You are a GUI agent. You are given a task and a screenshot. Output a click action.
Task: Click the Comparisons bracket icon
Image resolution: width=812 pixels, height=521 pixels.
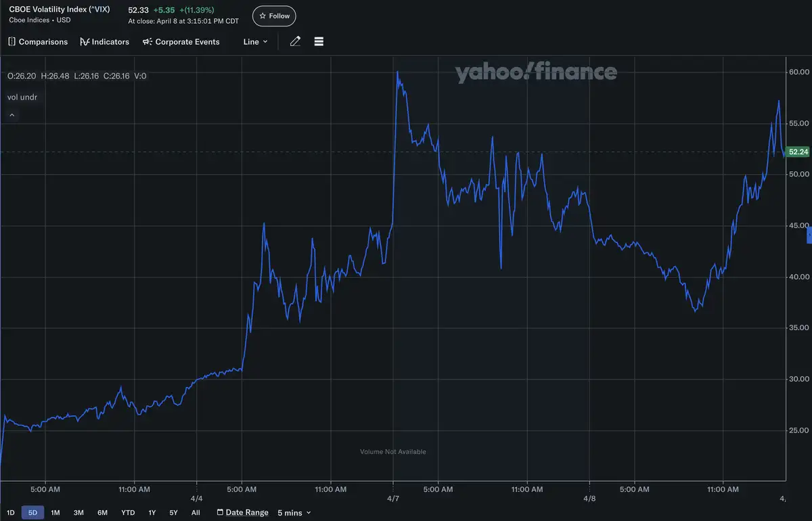[x=12, y=42]
